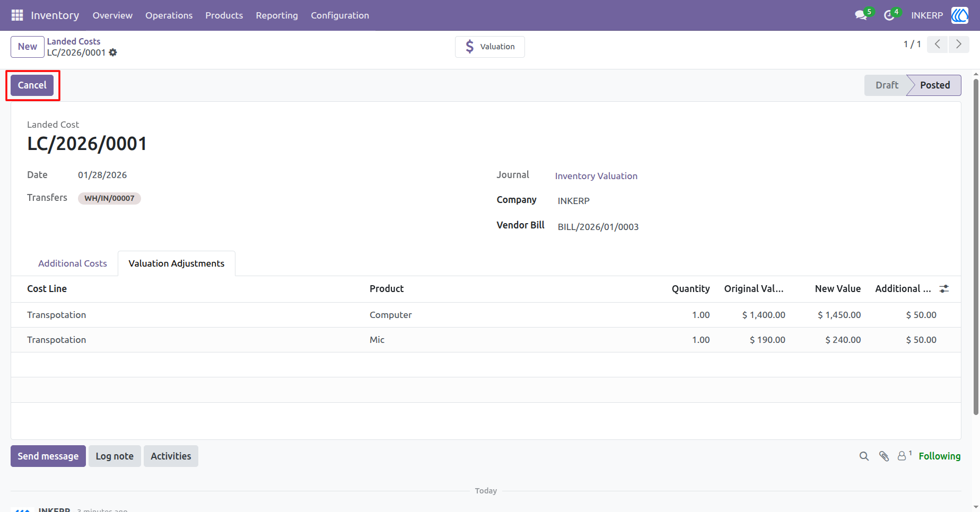Click the $ 1,450.00 new value cell
Screen dimensions: 980x512
[839, 315]
